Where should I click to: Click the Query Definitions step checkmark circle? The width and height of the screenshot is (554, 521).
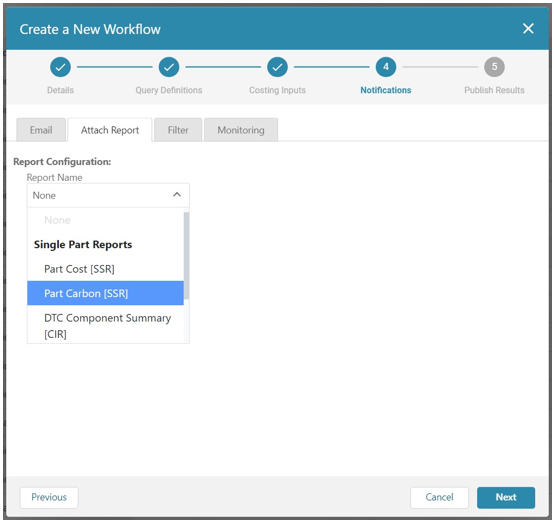click(x=169, y=67)
